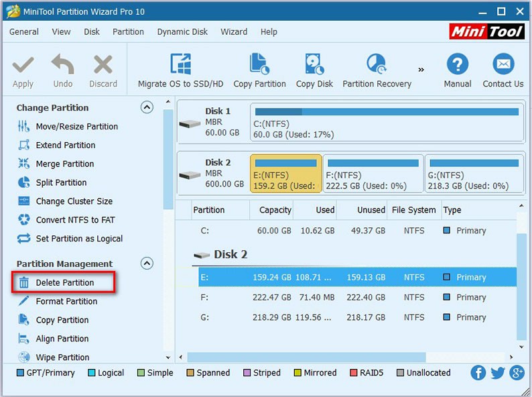Sort by Type column header
This screenshot has height=397, width=532.
coord(478,210)
